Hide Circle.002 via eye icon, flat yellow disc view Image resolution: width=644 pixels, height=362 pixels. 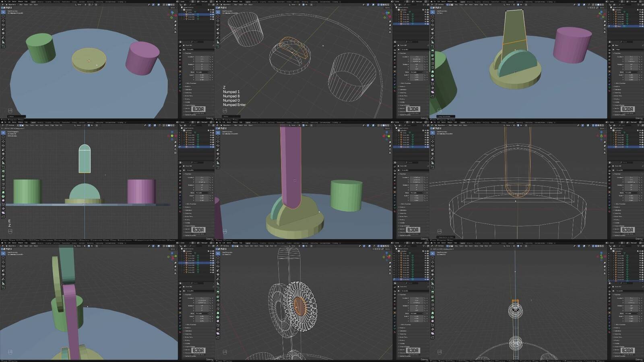(211, 17)
